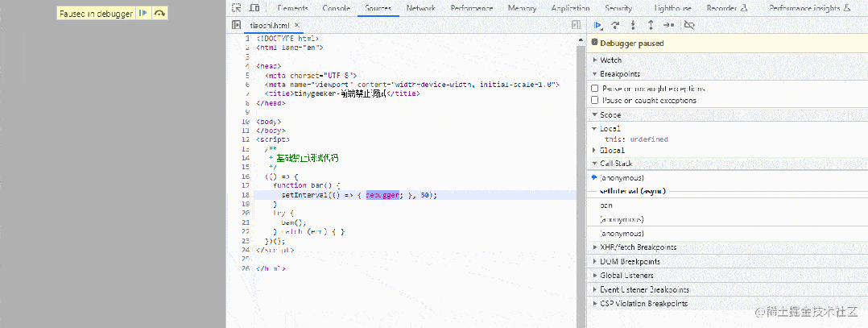This screenshot has height=328, width=868.
Task: Deactivate all breakpoints
Action: pyautogui.click(x=689, y=25)
